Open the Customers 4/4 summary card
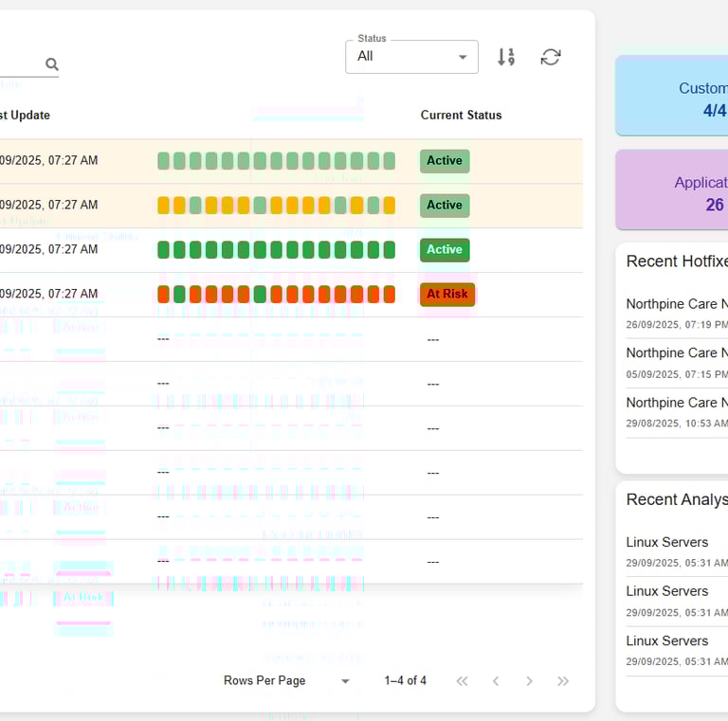This screenshot has width=728, height=721. click(x=672, y=96)
